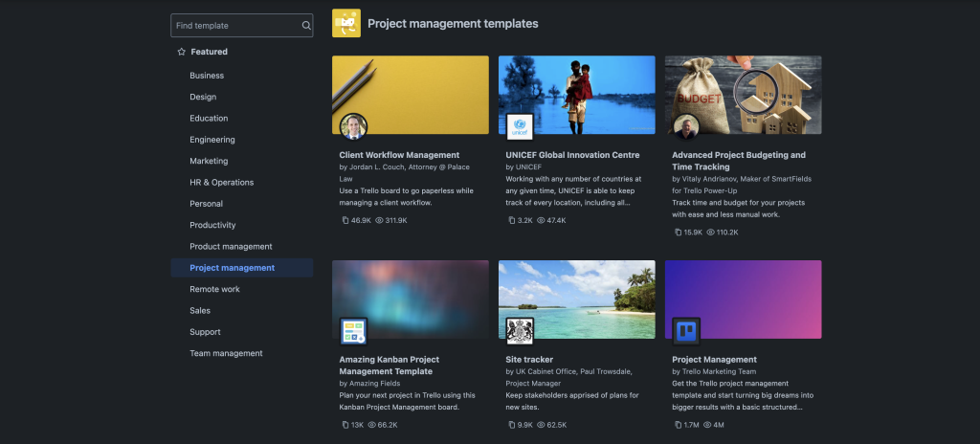Screen dimensions: 980x444
Task: Click copy icon beside 46.9K
Action: 345,220
